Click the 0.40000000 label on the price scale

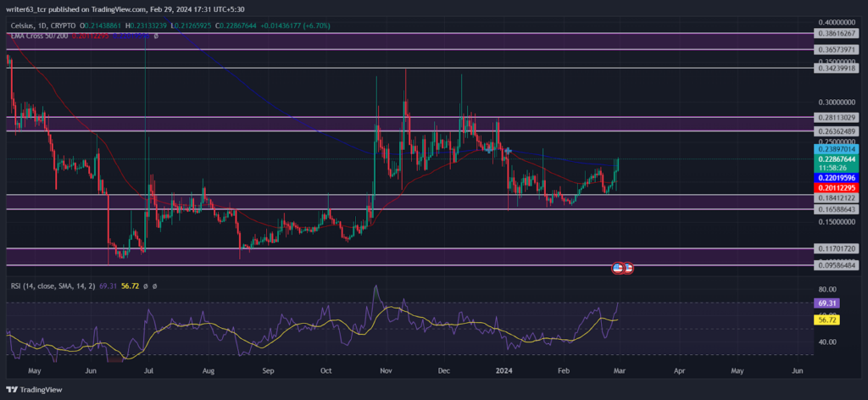coord(837,23)
